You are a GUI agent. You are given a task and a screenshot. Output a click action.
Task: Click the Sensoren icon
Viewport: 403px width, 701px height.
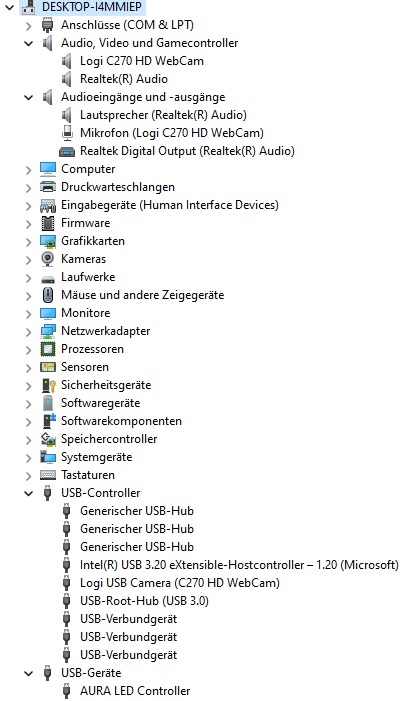click(x=47, y=367)
